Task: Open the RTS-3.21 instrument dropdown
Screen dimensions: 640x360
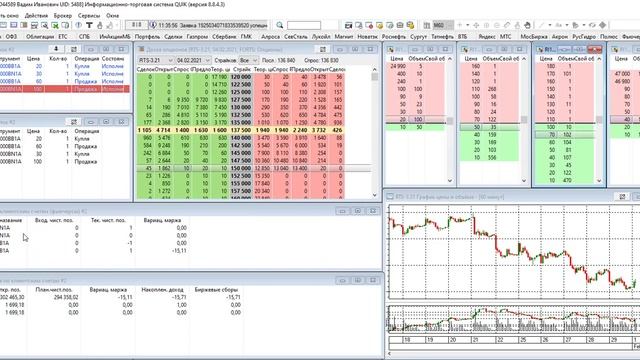Action: coord(155,60)
